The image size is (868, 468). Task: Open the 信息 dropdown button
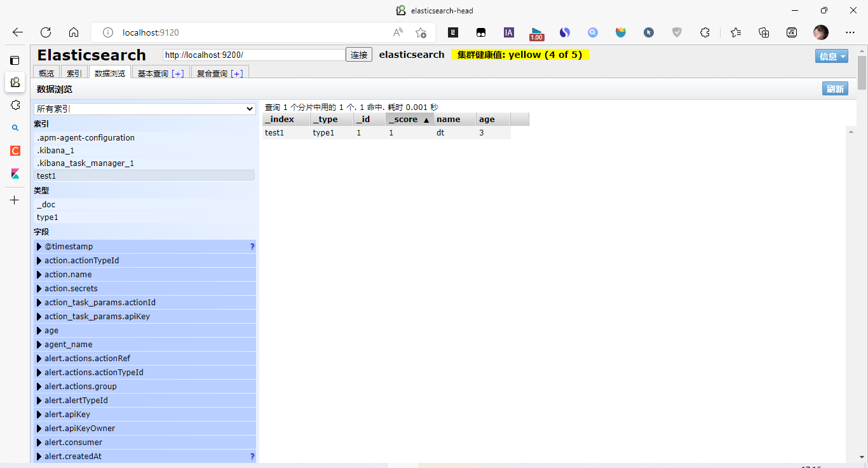pyautogui.click(x=832, y=56)
